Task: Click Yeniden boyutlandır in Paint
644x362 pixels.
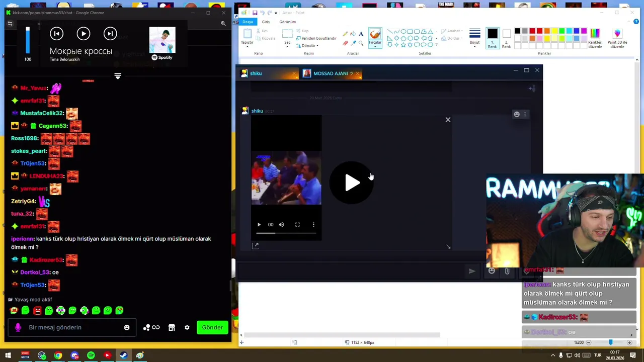Action: [x=316, y=38]
